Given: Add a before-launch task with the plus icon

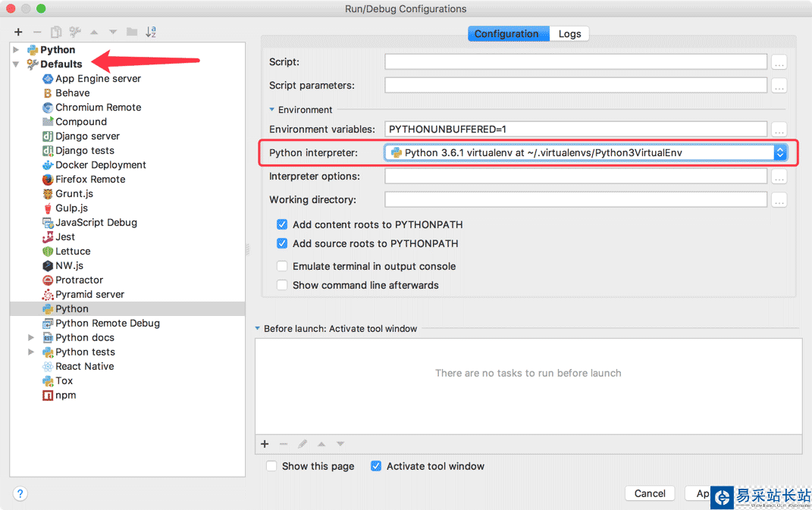Looking at the screenshot, I should (265, 444).
